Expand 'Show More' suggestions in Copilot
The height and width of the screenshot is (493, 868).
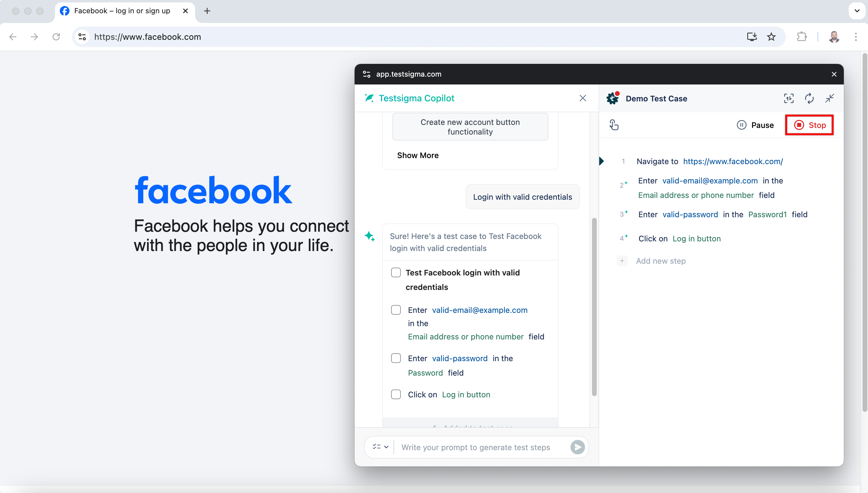(418, 155)
